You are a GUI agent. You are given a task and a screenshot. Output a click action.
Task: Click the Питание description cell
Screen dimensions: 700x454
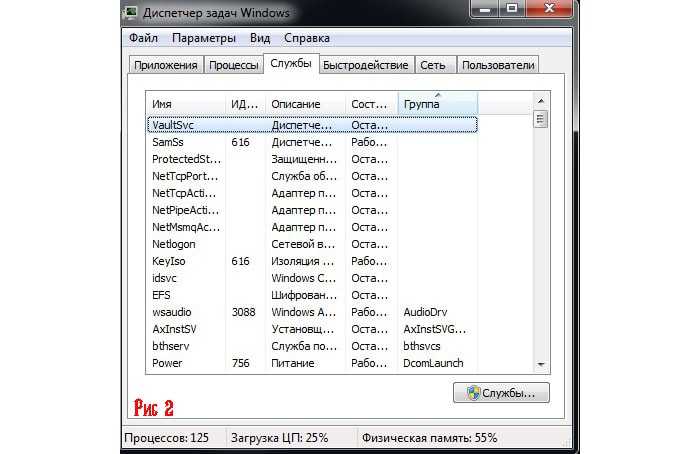point(293,362)
